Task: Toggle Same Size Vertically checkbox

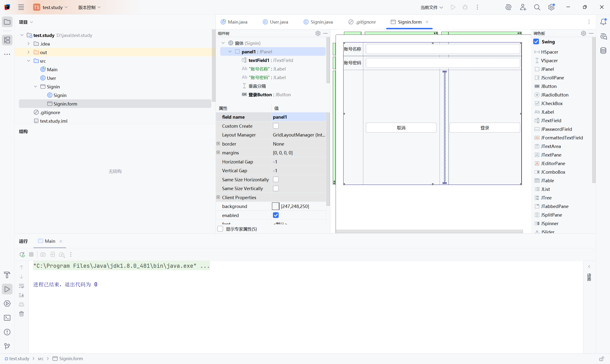Action: [276, 188]
